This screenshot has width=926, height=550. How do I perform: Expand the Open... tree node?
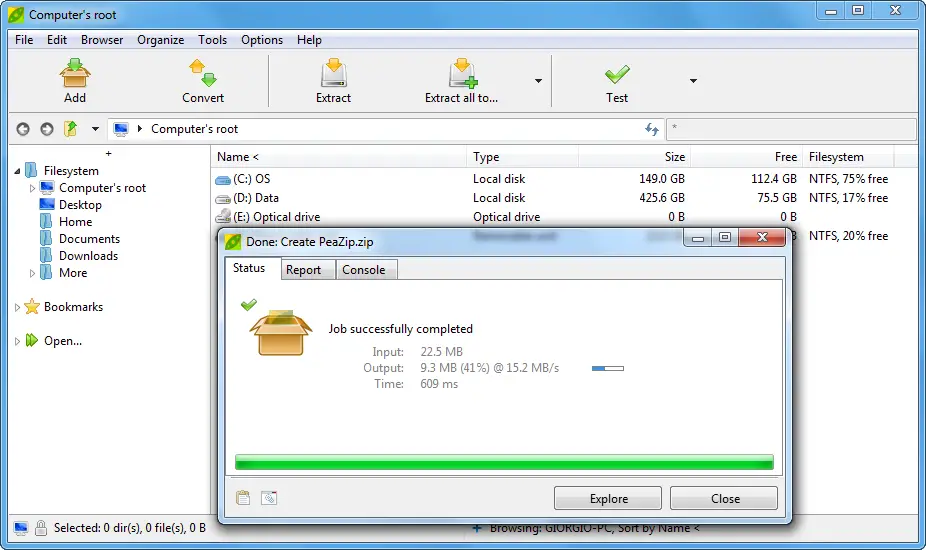pos(17,341)
